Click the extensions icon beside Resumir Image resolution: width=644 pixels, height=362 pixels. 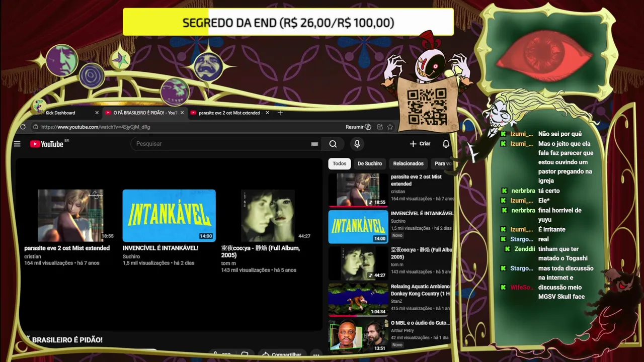380,127
